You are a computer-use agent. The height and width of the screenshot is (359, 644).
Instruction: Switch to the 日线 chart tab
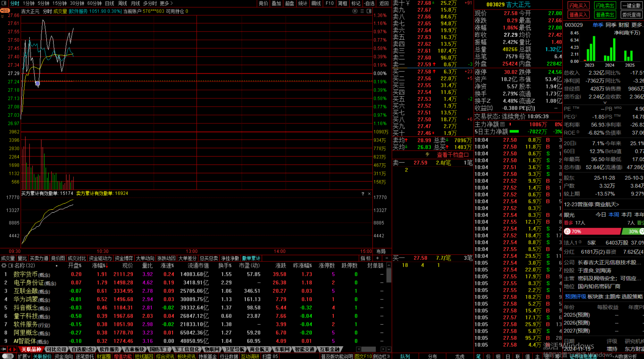click(109, 3)
